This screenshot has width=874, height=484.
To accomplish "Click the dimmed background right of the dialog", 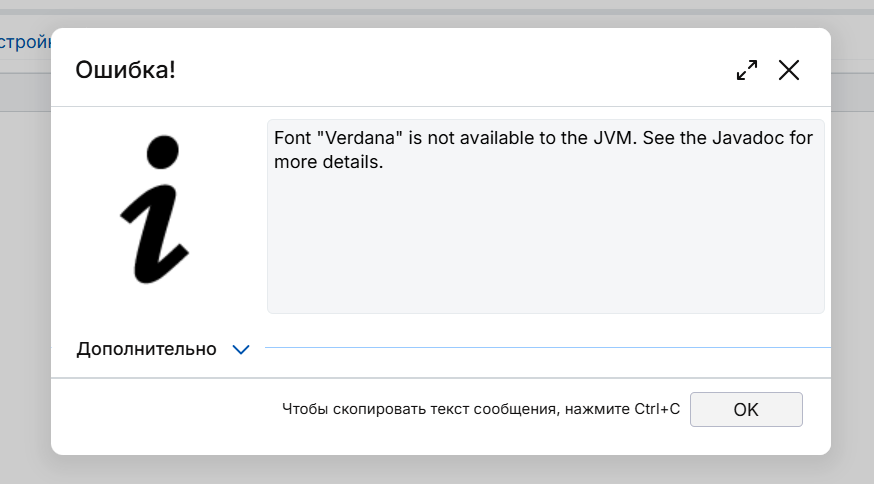I will tap(852, 250).
